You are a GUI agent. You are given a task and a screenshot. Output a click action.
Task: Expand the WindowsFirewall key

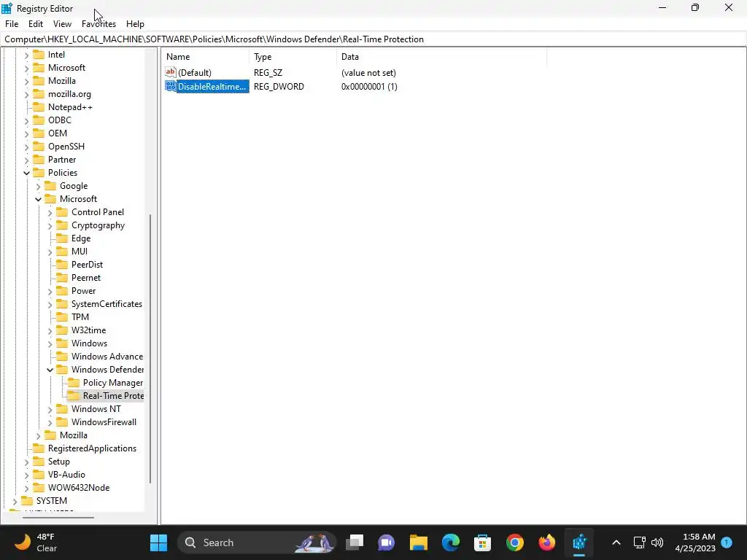(50, 422)
